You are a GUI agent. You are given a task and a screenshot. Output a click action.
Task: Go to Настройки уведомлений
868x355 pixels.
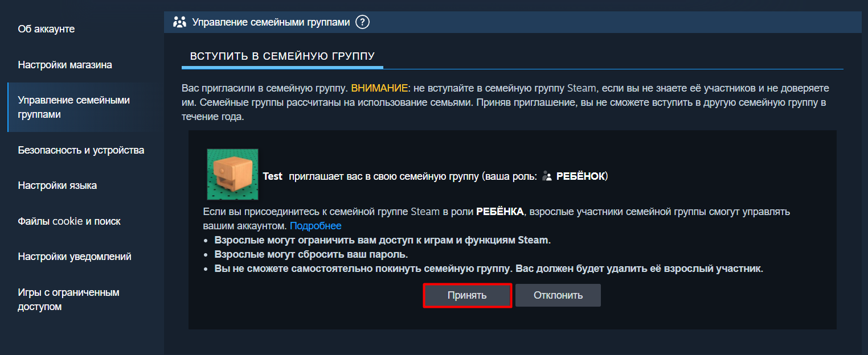tap(75, 257)
